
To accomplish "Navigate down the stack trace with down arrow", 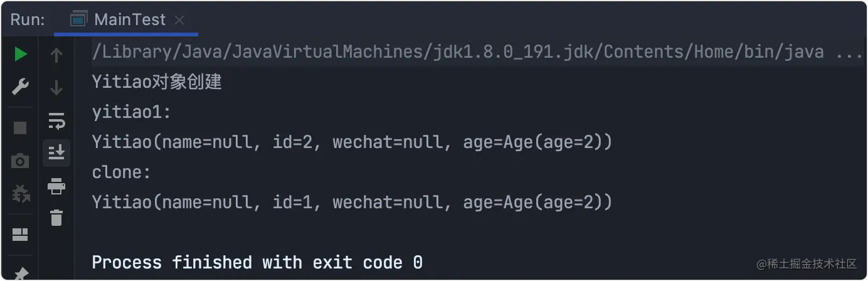I will pyautogui.click(x=56, y=88).
